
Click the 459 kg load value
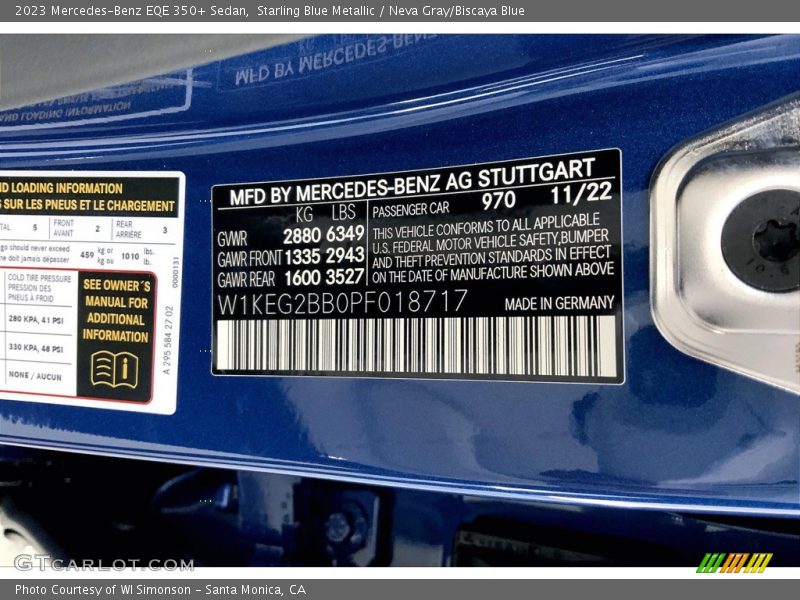pyautogui.click(x=87, y=255)
